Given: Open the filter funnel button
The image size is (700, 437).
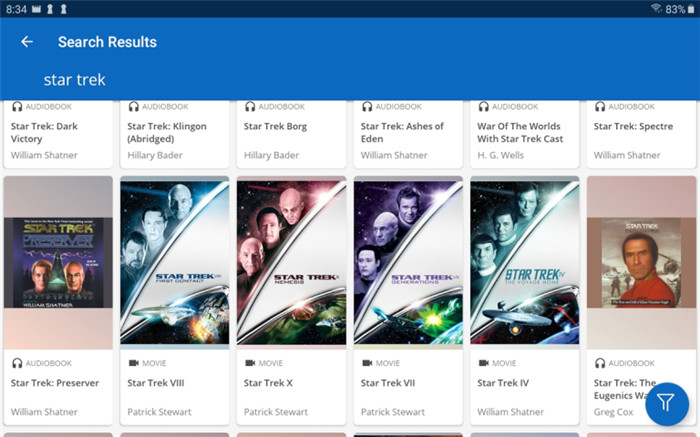Looking at the screenshot, I should point(667,404).
